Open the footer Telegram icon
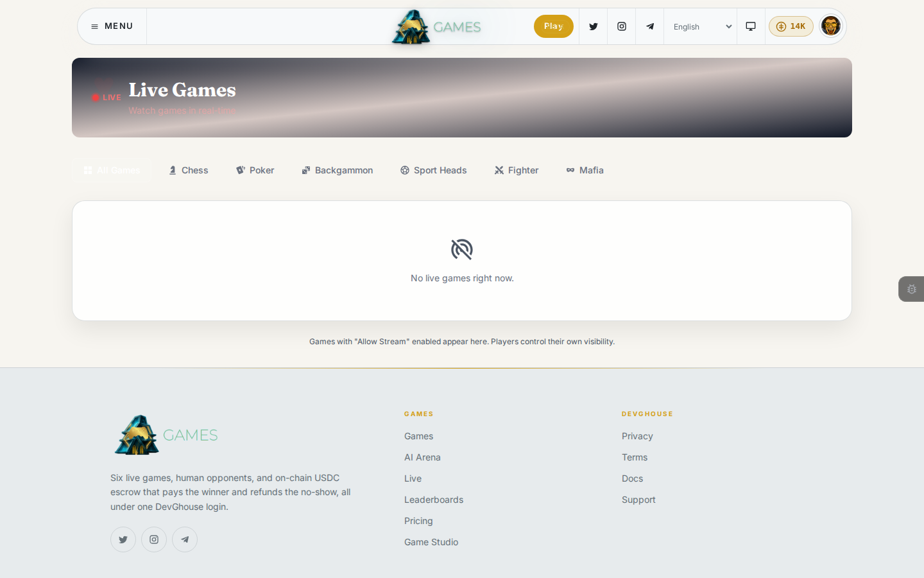924x578 pixels. click(185, 539)
